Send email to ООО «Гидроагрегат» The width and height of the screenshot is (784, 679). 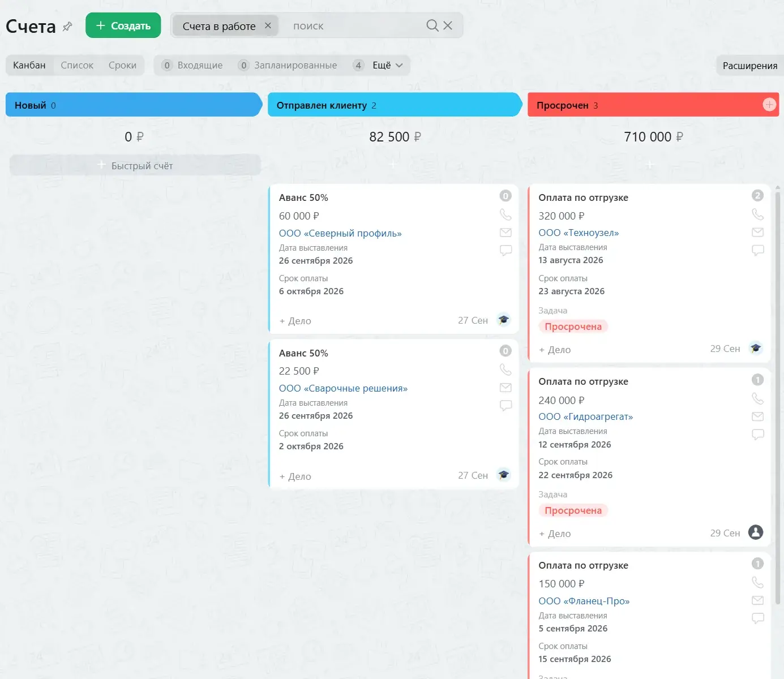pos(757,416)
